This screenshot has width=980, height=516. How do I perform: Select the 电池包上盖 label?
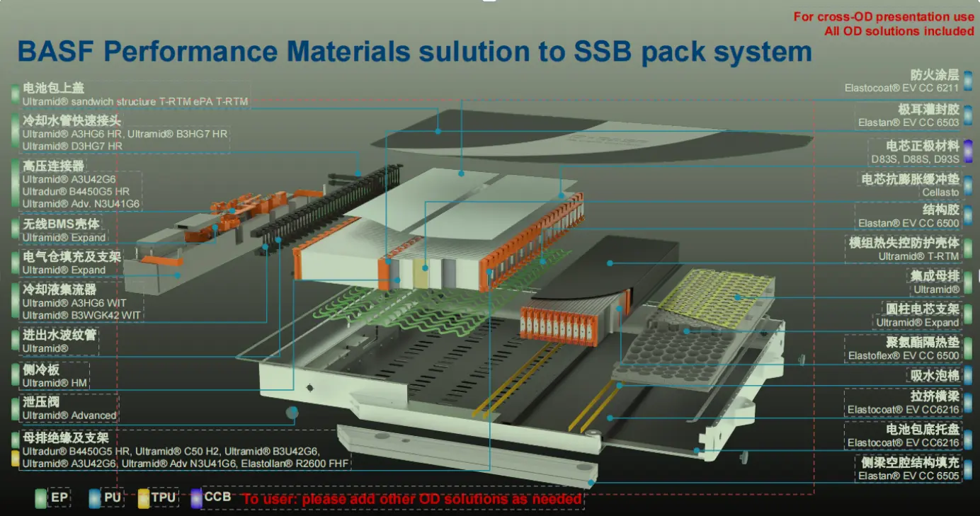[54, 88]
